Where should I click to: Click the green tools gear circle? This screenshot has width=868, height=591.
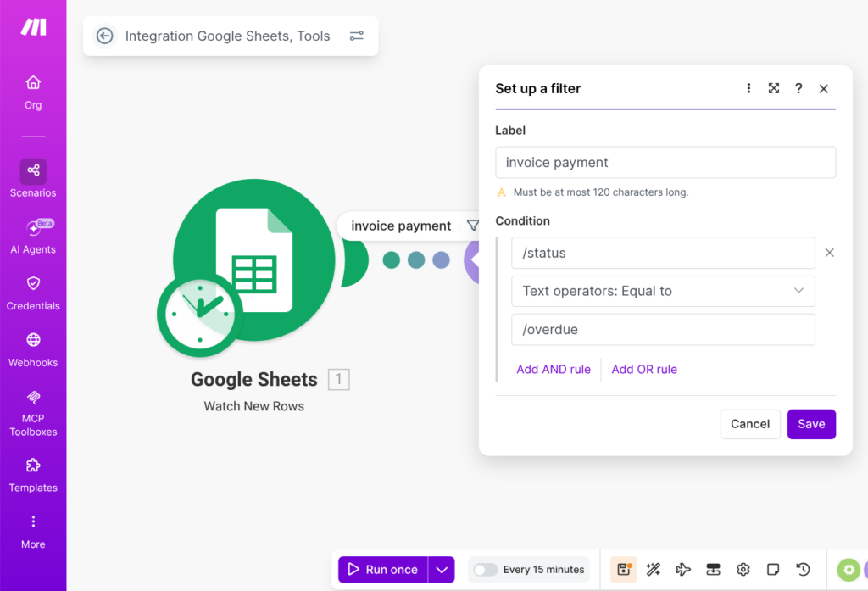tap(848, 570)
